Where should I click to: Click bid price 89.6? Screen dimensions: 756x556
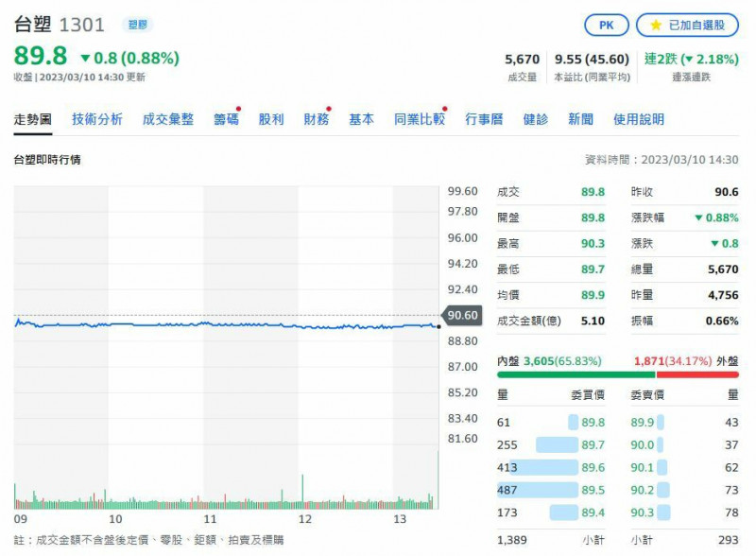pyautogui.click(x=593, y=468)
